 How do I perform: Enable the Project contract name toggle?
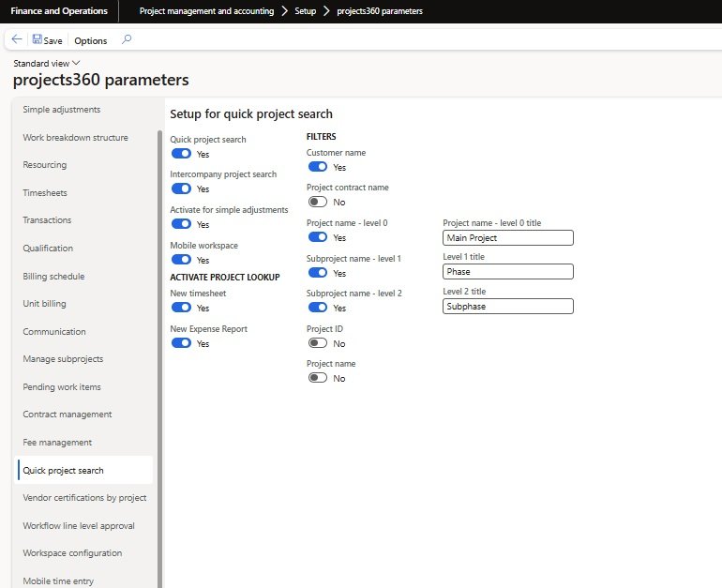[x=318, y=202]
